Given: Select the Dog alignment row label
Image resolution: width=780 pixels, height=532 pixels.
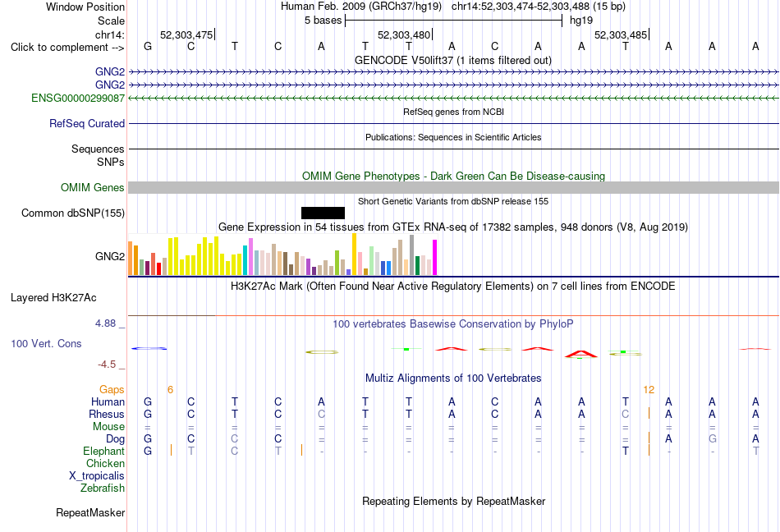Looking at the screenshot, I should (116, 438).
